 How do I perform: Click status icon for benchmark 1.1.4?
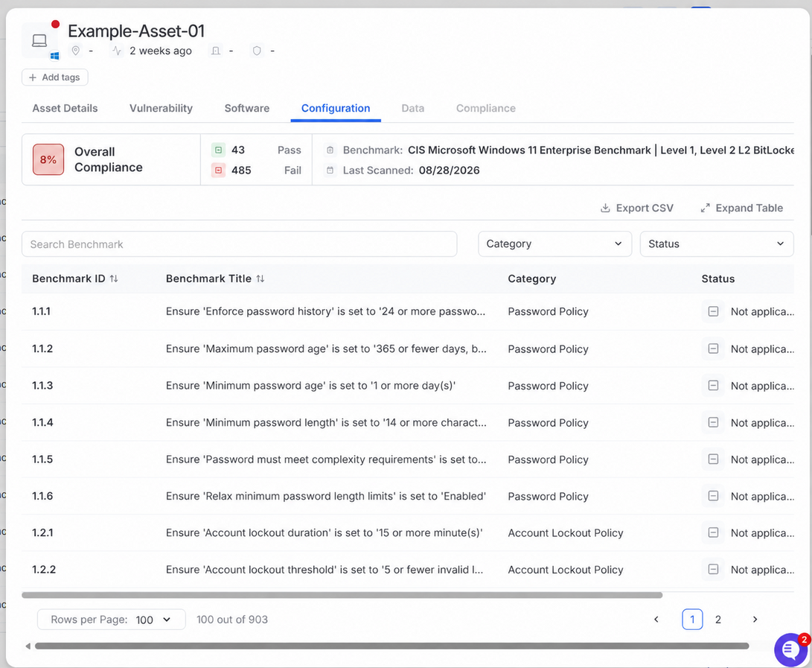click(x=713, y=422)
